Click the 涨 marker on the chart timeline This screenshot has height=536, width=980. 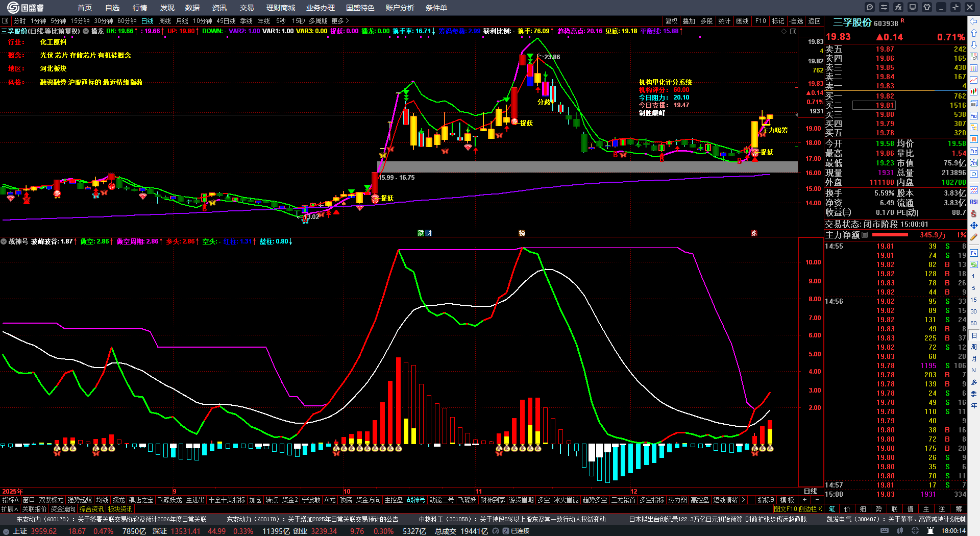[x=754, y=233]
